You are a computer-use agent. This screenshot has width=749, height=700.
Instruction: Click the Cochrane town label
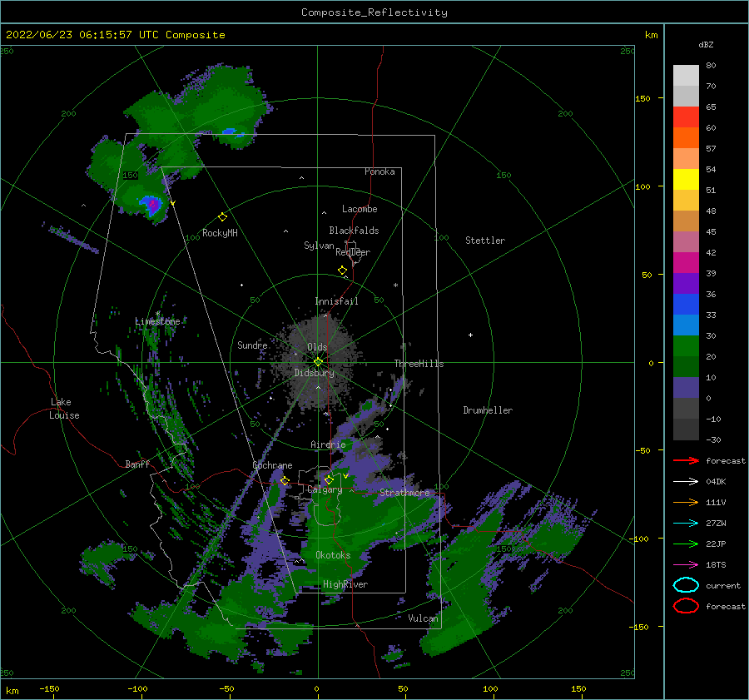272,465
